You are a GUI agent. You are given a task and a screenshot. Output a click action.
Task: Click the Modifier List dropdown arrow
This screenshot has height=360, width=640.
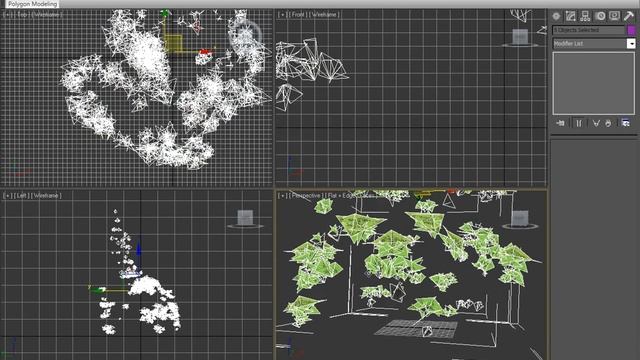631,43
